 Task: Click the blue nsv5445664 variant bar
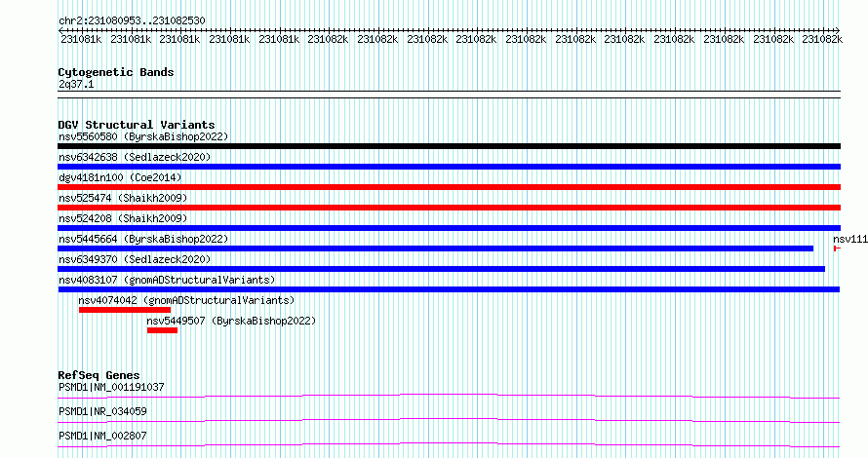point(436,248)
